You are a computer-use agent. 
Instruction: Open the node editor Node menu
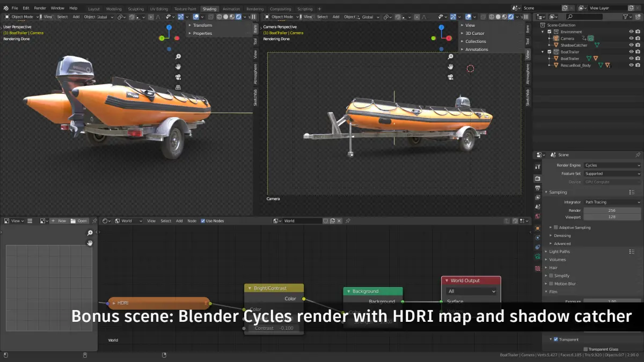192,221
